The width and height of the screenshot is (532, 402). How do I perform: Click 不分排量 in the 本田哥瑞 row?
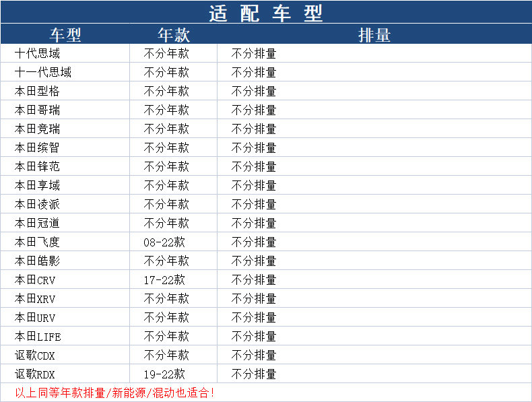tap(254, 110)
